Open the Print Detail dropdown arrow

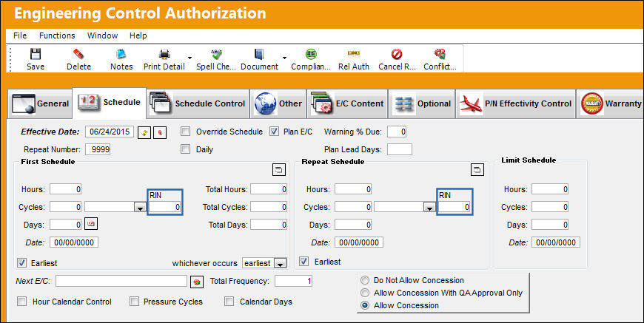189,58
